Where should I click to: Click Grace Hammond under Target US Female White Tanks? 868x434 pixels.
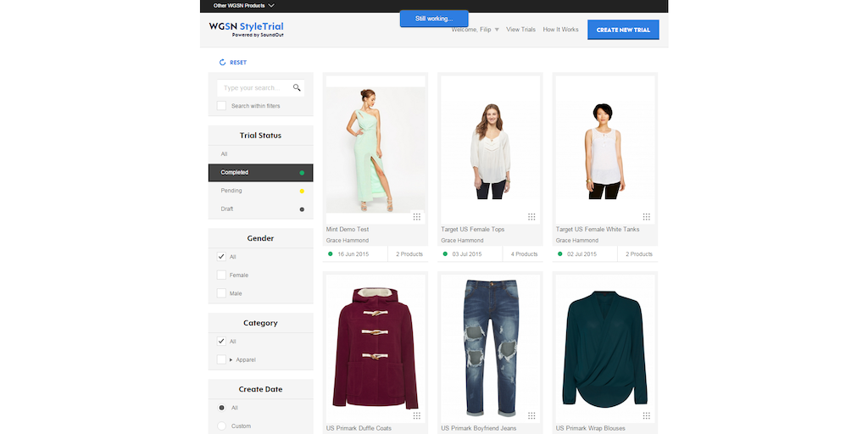pos(576,240)
